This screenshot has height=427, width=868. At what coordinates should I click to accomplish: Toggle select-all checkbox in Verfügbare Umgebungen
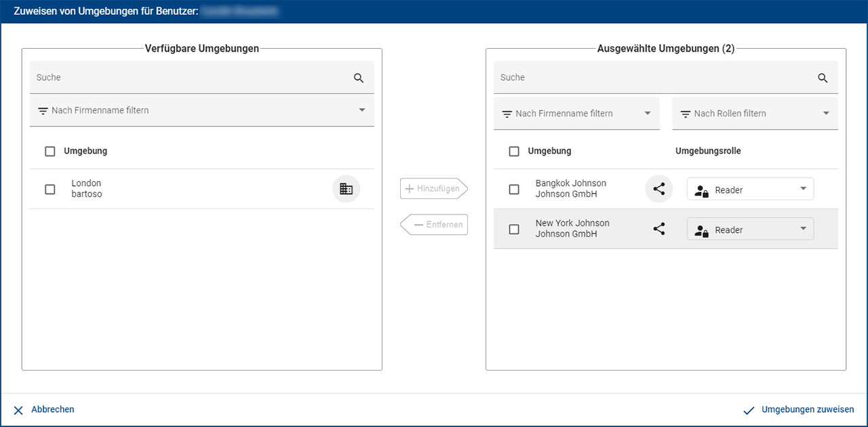pyautogui.click(x=50, y=151)
